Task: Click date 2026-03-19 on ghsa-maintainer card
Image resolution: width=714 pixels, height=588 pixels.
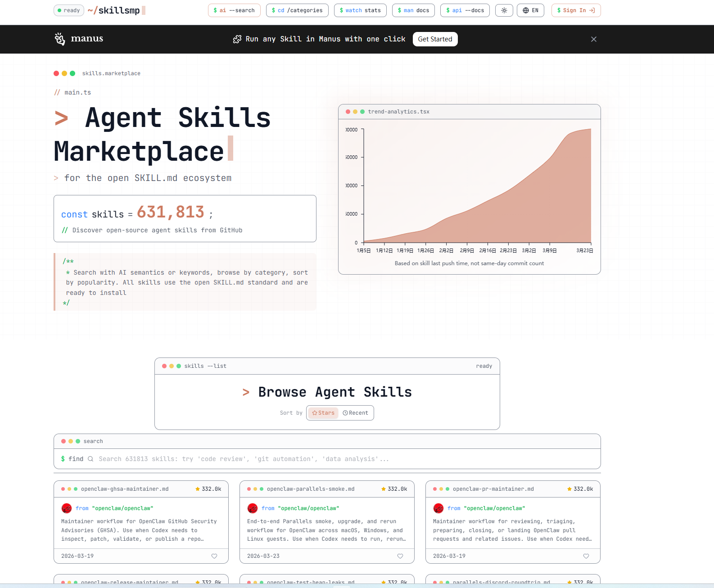Action: 77,556
